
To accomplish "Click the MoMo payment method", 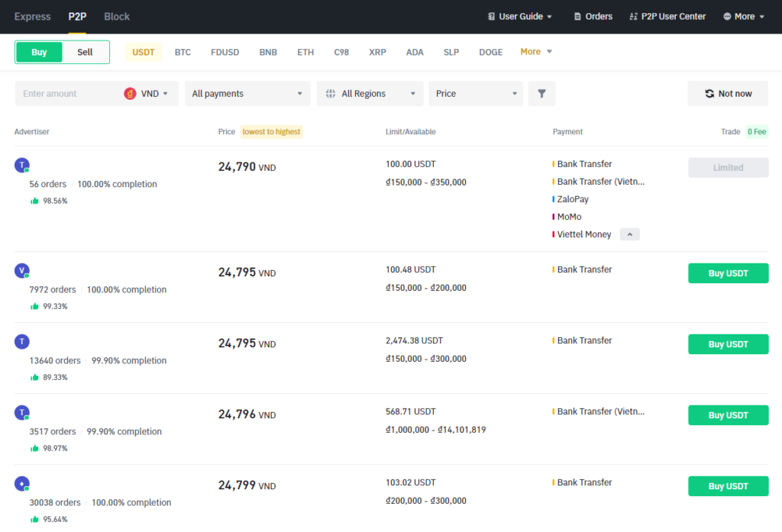I will click(569, 217).
